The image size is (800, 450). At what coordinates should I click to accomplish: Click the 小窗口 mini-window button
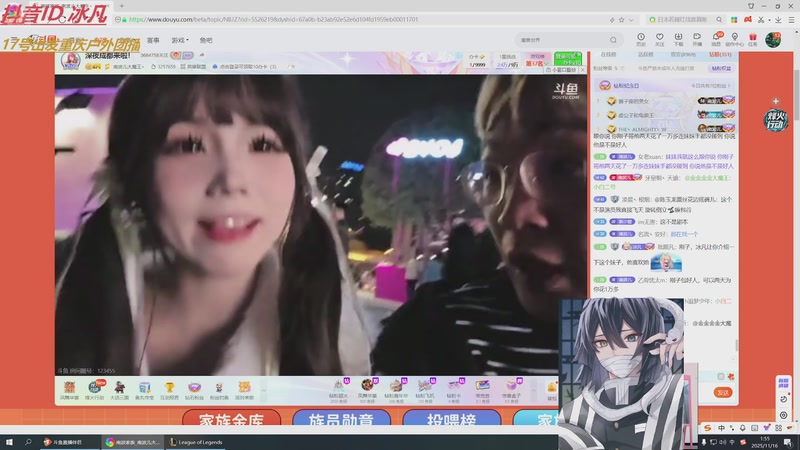click(x=561, y=70)
